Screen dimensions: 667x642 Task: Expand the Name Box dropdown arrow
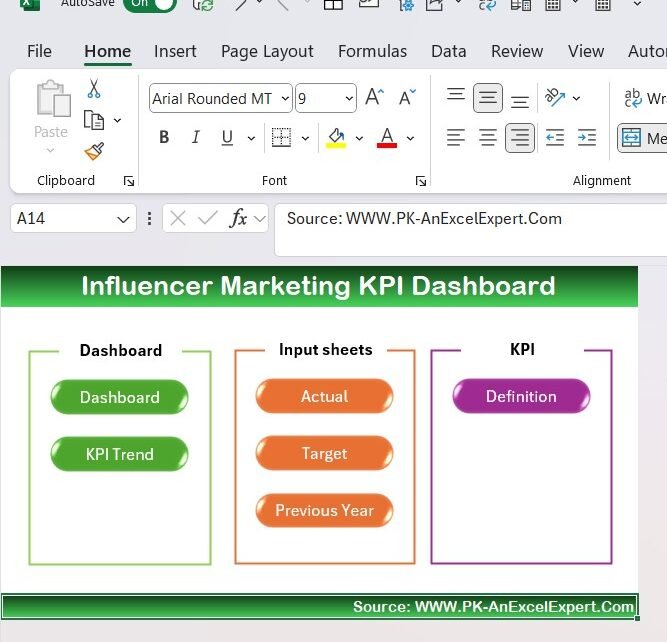[123, 220]
